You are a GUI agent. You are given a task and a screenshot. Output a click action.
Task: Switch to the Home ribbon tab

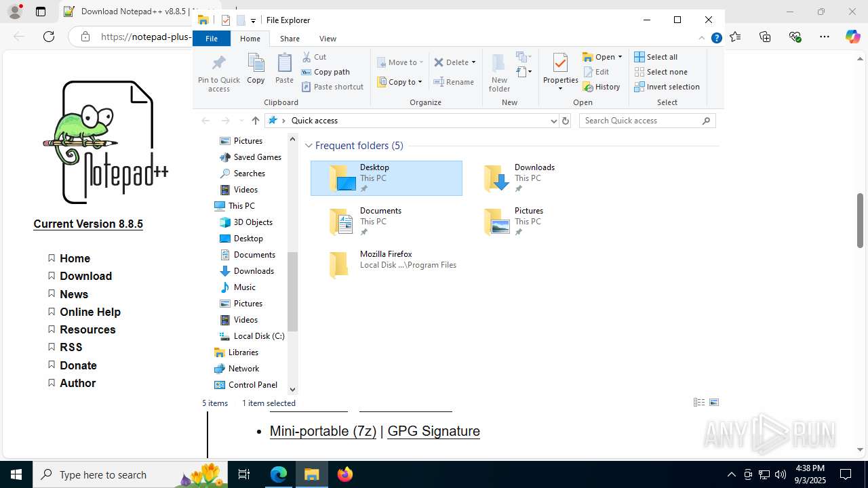(250, 39)
